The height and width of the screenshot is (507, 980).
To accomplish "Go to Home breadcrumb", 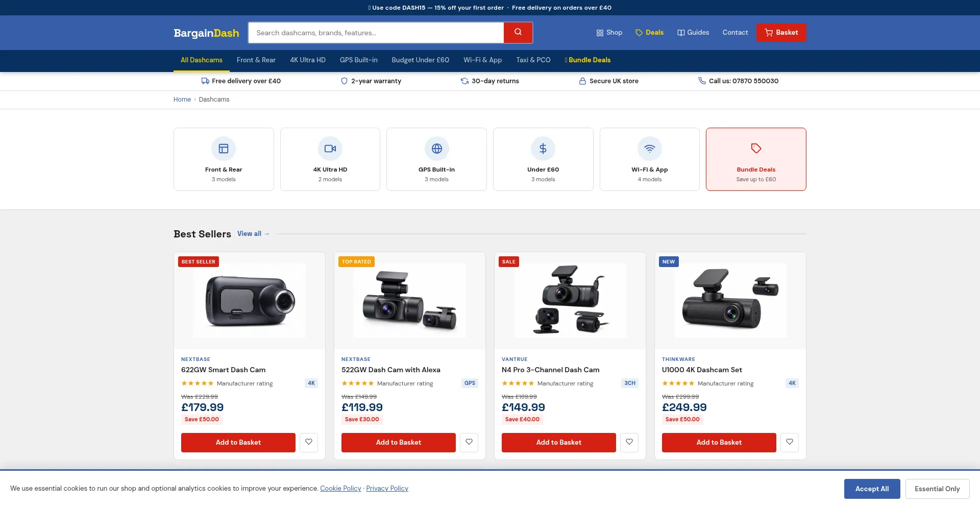I will pos(182,100).
